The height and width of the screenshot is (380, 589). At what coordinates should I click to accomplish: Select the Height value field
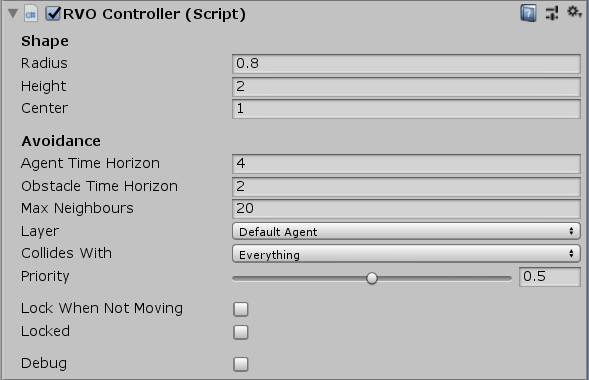click(x=406, y=86)
